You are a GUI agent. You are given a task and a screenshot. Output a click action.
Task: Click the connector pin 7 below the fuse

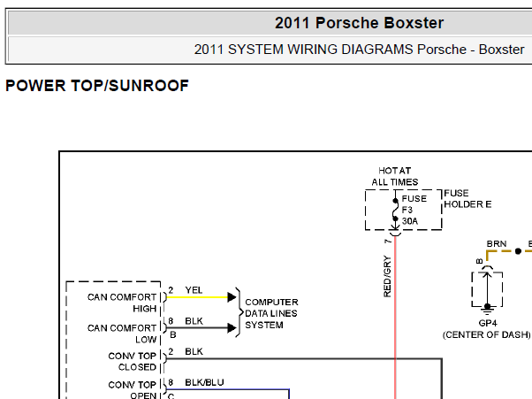pyautogui.click(x=388, y=242)
